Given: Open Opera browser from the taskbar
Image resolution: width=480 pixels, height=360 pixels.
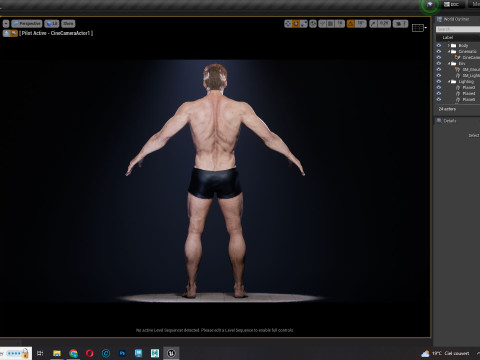Looking at the screenshot, I should pos(89,353).
